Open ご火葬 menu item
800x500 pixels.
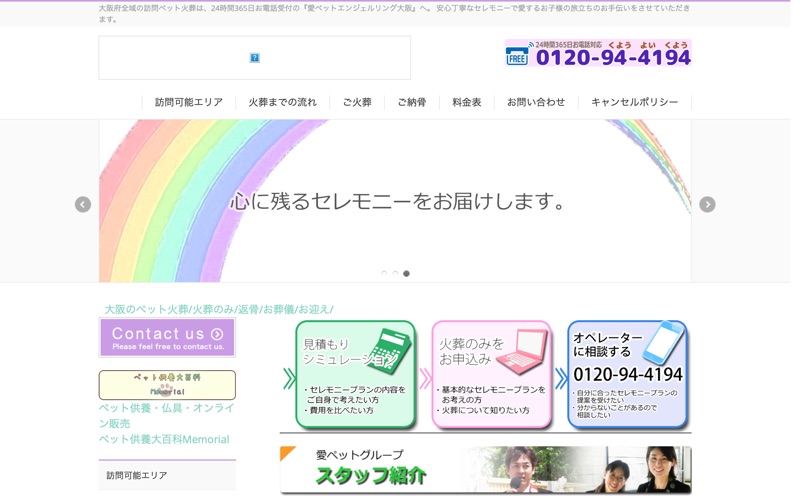pos(357,102)
